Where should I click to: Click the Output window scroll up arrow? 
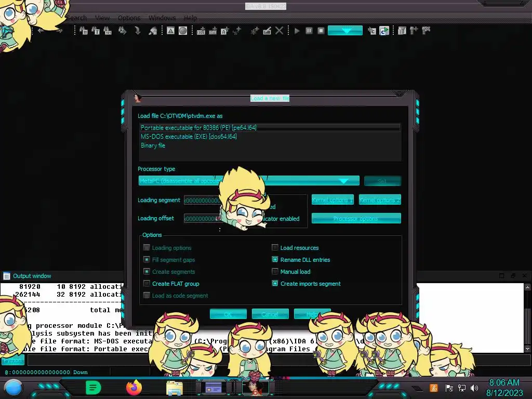click(x=528, y=287)
